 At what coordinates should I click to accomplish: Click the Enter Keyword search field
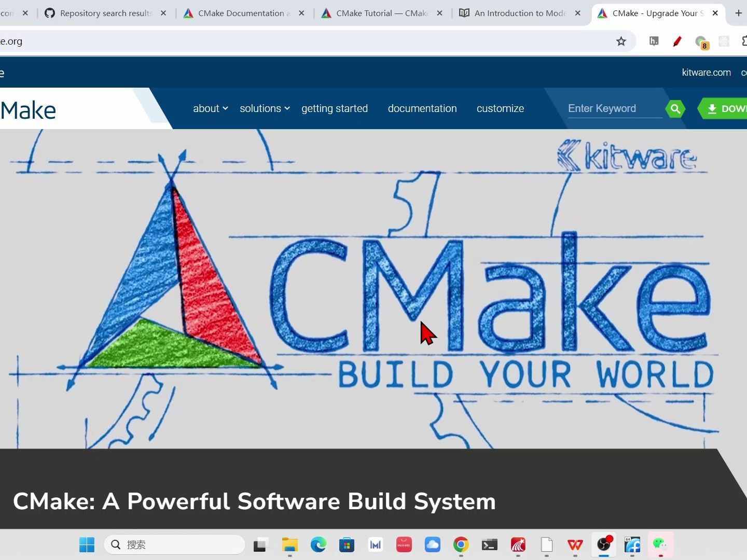pyautogui.click(x=615, y=108)
